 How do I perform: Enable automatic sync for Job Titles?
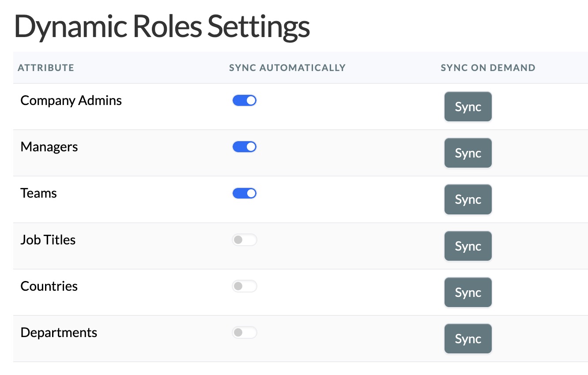(245, 240)
